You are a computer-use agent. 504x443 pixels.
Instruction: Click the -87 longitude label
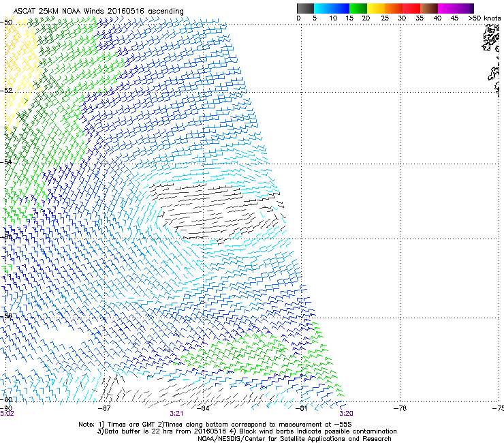[x=104, y=408]
